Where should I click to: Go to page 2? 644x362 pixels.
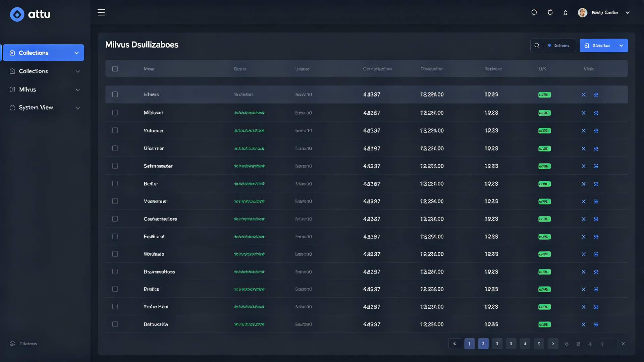[x=483, y=344]
